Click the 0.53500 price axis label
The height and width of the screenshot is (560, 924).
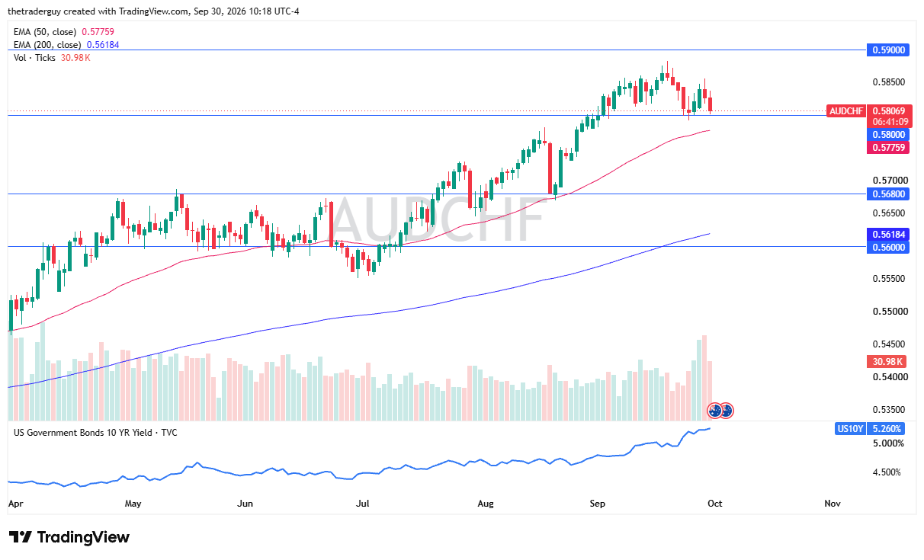coord(888,409)
